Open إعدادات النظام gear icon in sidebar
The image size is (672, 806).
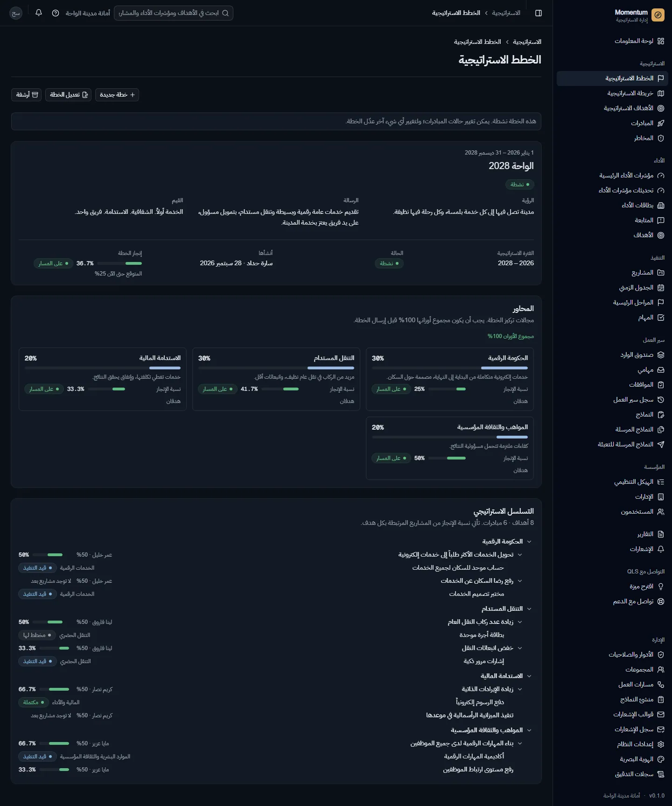[661, 744]
